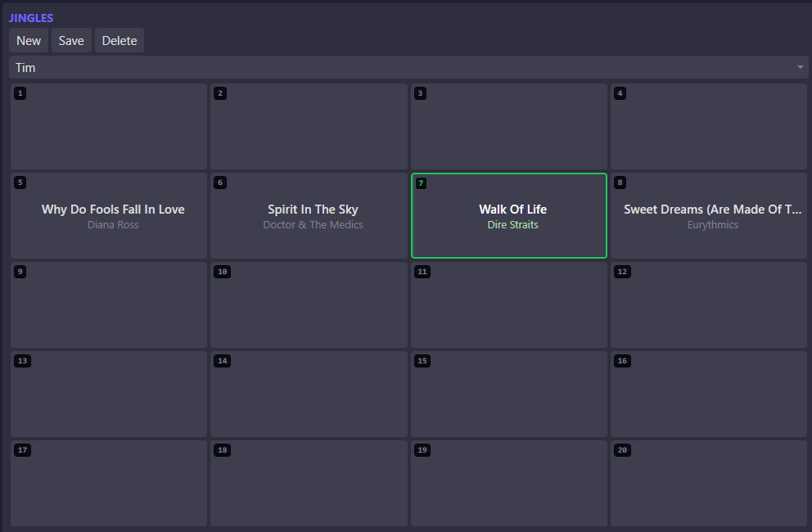
Task: Select empty jingle slot 2
Action: pos(309,127)
